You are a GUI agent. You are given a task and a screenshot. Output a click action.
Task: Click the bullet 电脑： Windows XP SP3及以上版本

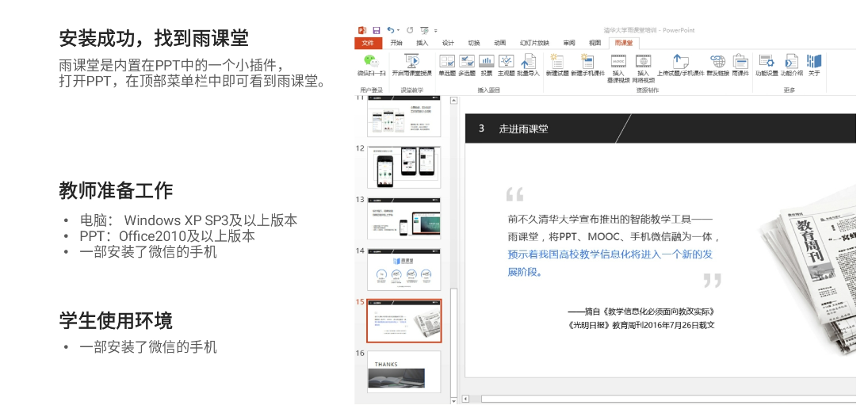[188, 220]
